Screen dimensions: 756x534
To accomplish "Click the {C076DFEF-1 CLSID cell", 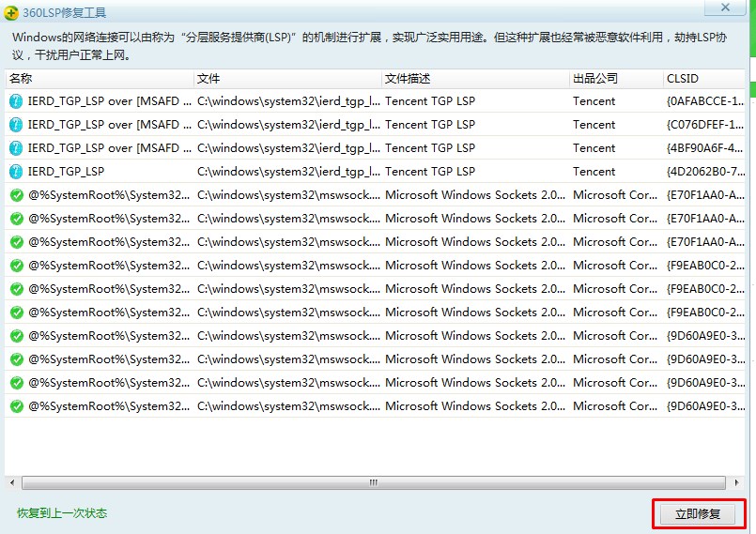I will [x=705, y=125].
